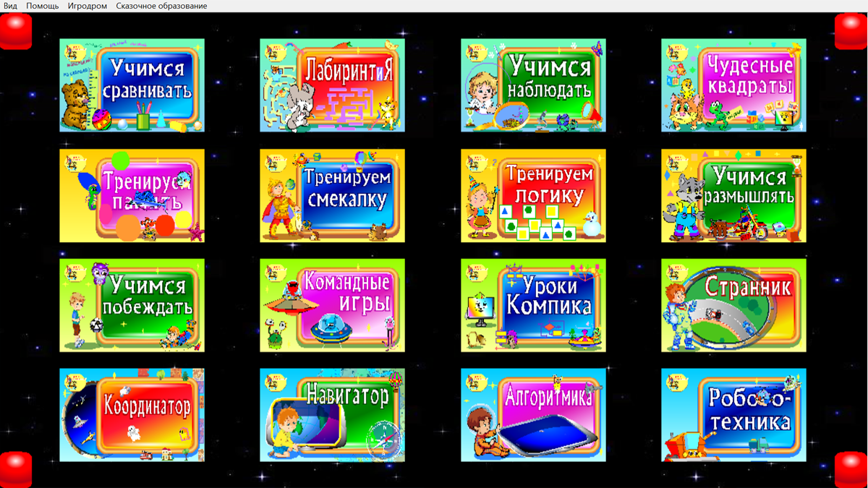Launch ЛабиринтиЯ from the game grid
The image size is (868, 488).
click(x=331, y=85)
